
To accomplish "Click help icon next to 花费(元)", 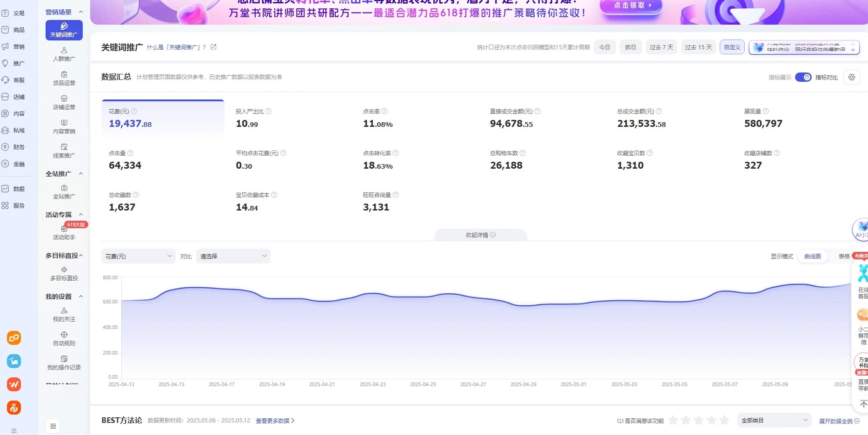I will (134, 111).
